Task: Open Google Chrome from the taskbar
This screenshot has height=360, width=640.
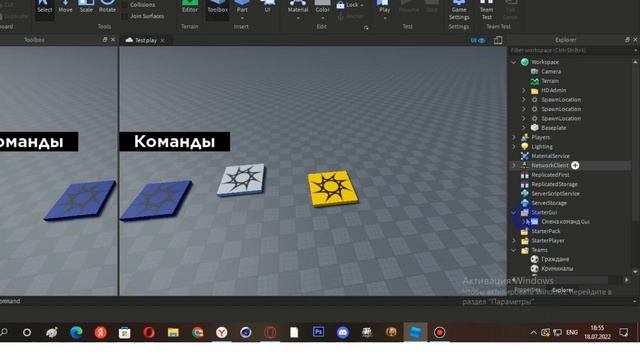Action: (198, 333)
